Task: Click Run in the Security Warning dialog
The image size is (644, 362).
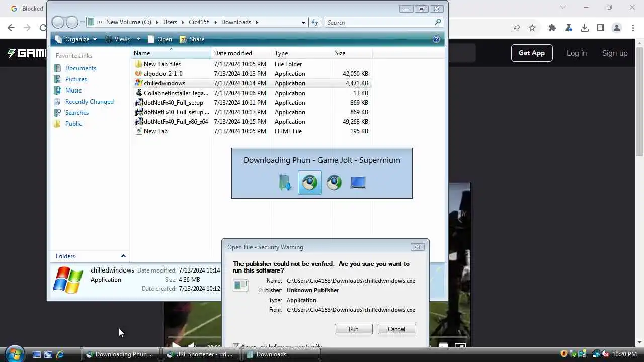Action: [x=354, y=329]
